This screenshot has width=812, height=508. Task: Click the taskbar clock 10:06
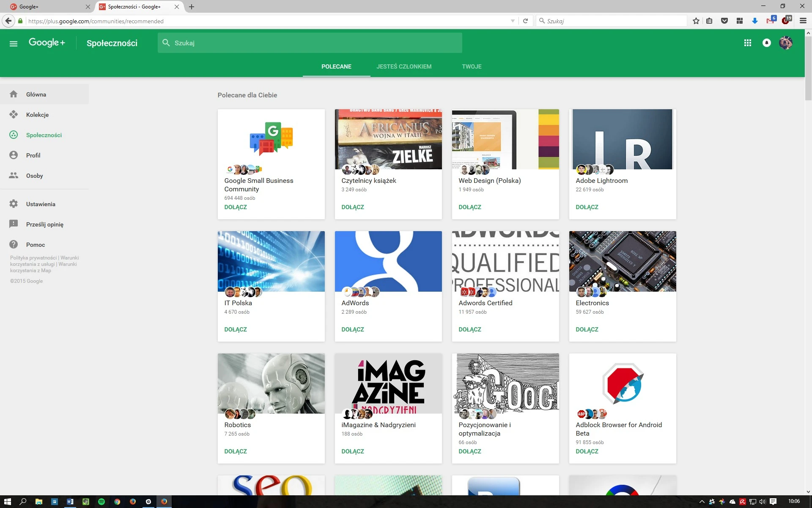(794, 501)
